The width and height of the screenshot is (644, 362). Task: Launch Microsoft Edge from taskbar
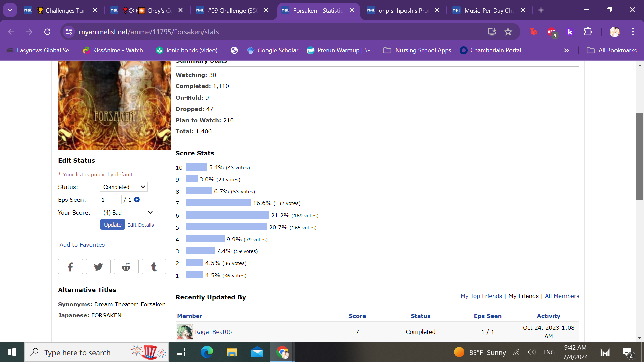207,352
